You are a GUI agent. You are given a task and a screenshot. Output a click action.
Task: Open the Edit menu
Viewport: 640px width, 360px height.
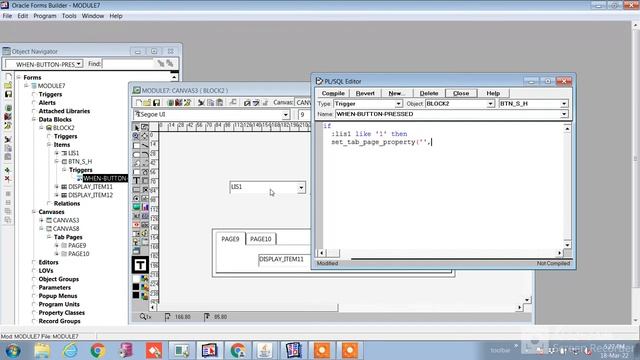pos(23,16)
